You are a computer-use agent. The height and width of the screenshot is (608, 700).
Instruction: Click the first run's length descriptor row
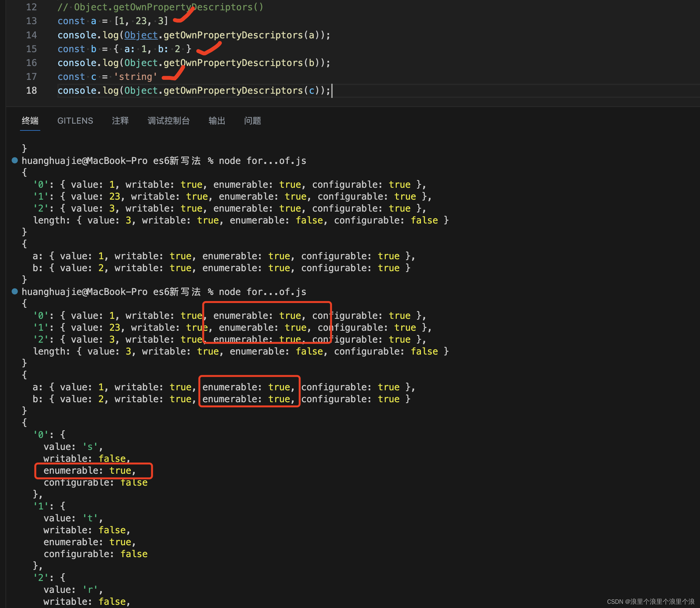tap(241, 220)
